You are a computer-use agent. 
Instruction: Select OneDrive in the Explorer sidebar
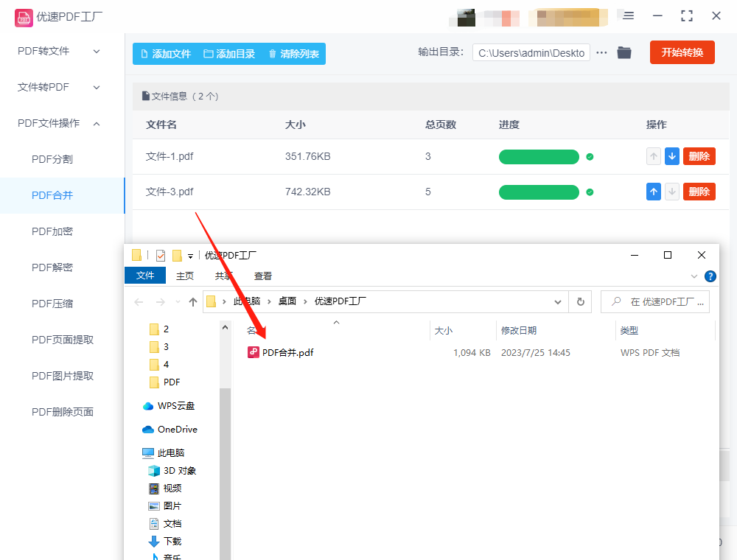[x=170, y=430]
